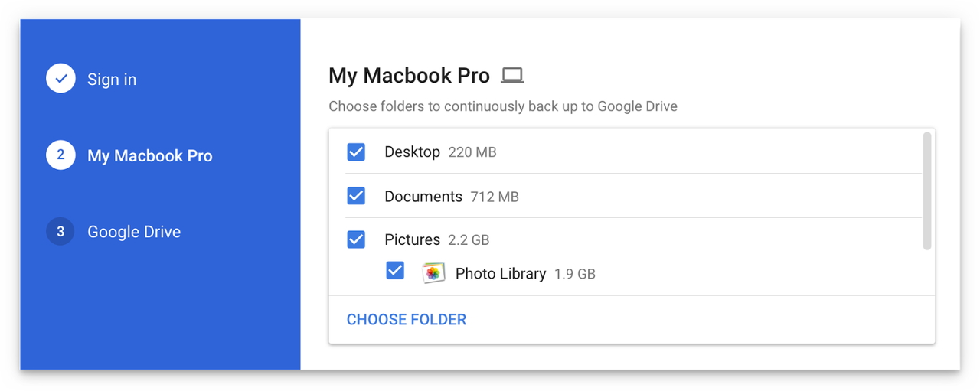This screenshot has width=980, height=391.
Task: Select the step 2 circle icon
Action: click(x=60, y=155)
